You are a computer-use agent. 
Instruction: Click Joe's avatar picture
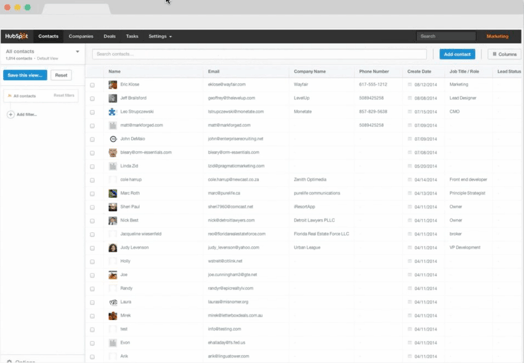113,275
